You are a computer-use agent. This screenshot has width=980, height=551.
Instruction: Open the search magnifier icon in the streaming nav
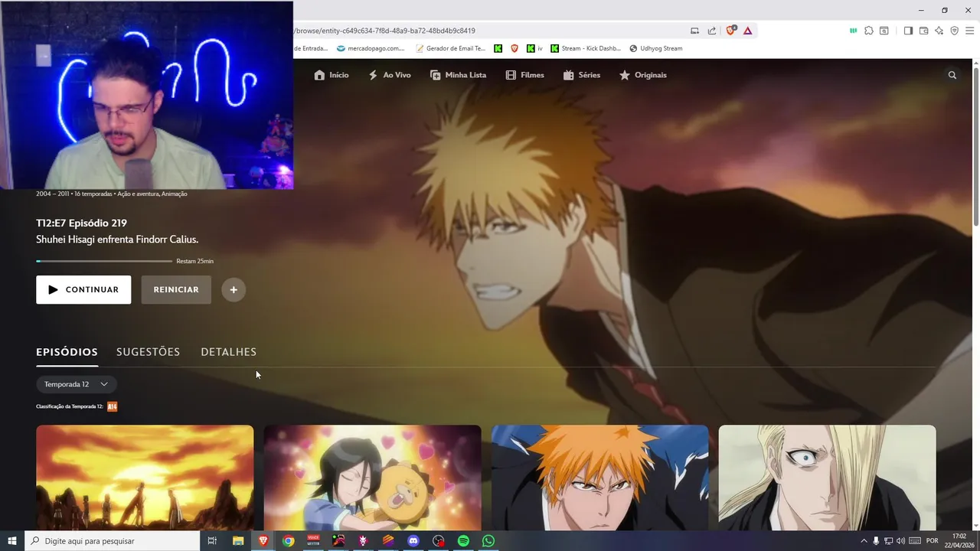[x=952, y=75]
